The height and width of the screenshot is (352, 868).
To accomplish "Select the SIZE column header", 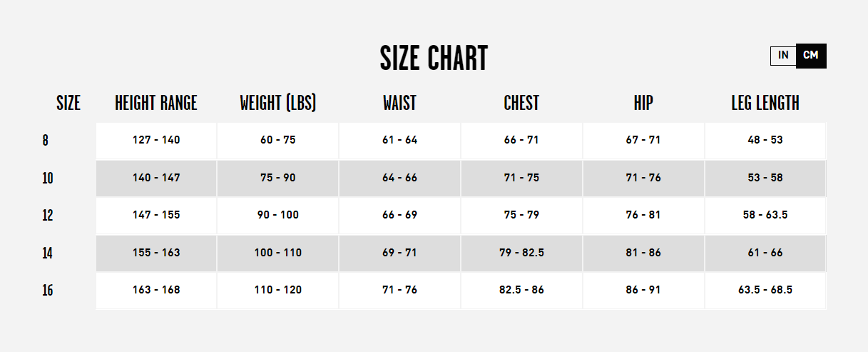I will (68, 103).
